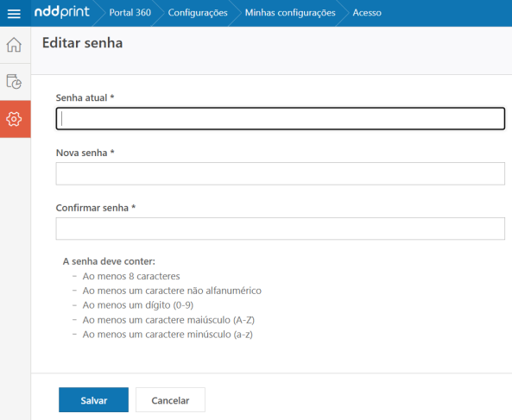This screenshot has height=420, width=512.
Task: Click the 'caractere minúsculo (a-z)' rule
Action: click(x=168, y=335)
